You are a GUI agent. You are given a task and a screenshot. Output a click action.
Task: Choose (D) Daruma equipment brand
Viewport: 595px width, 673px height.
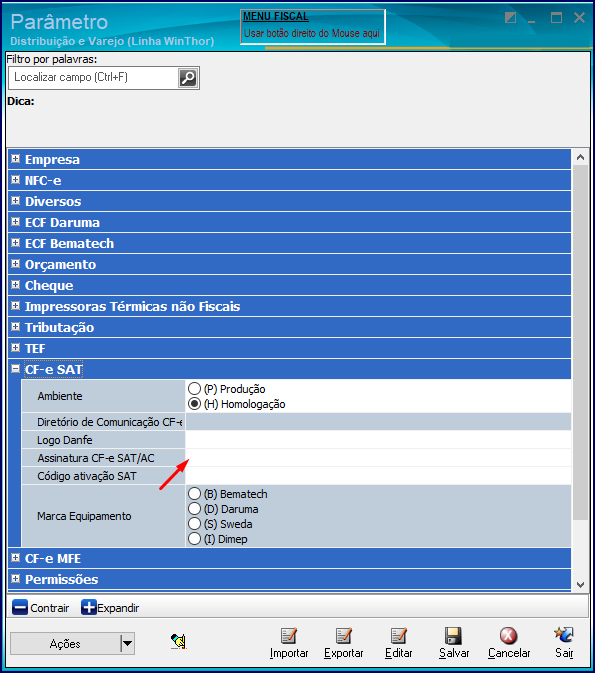(x=194, y=509)
